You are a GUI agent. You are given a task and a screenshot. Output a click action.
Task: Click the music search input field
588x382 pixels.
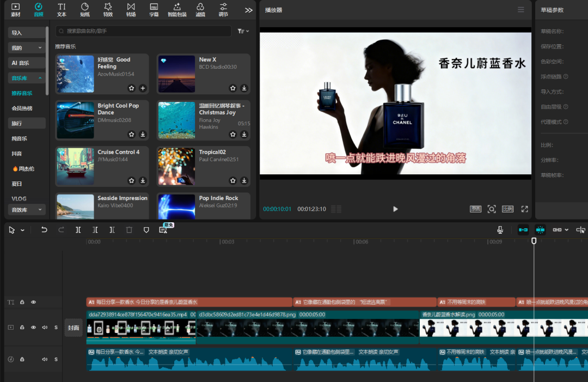[144, 32]
